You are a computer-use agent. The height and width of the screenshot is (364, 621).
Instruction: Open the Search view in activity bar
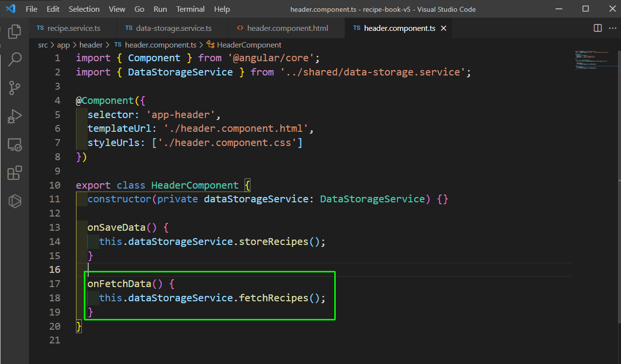[x=15, y=60]
